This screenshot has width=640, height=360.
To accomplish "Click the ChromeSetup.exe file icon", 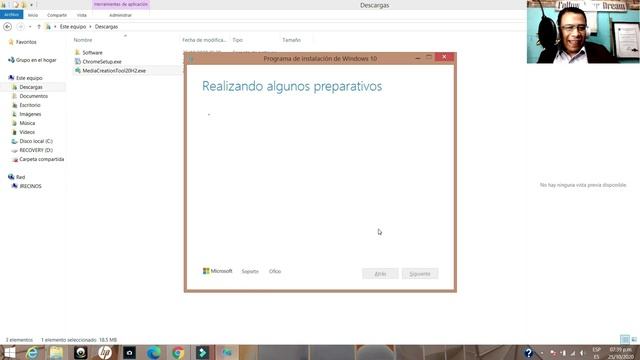I will click(x=78, y=61).
